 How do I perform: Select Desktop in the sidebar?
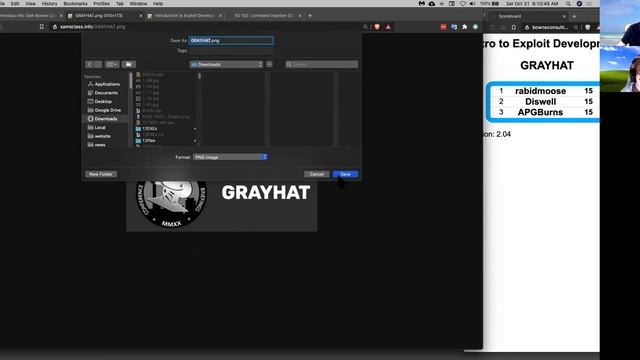[100, 101]
